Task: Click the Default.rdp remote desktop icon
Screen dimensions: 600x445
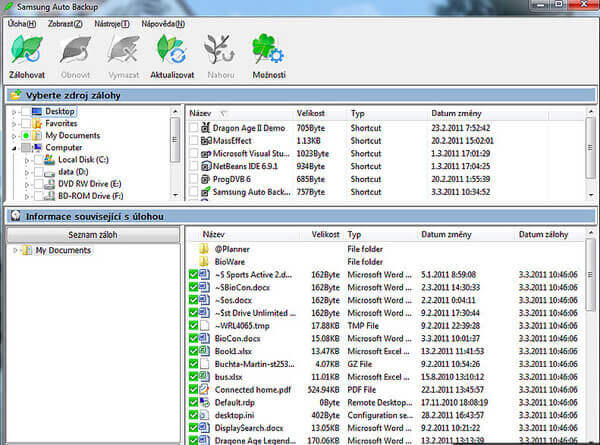Action: pos(204,402)
